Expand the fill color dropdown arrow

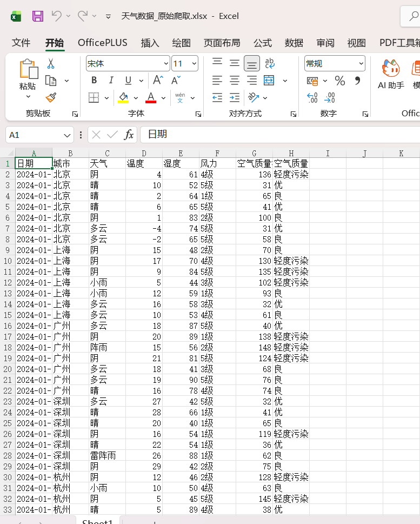pyautogui.click(x=136, y=98)
